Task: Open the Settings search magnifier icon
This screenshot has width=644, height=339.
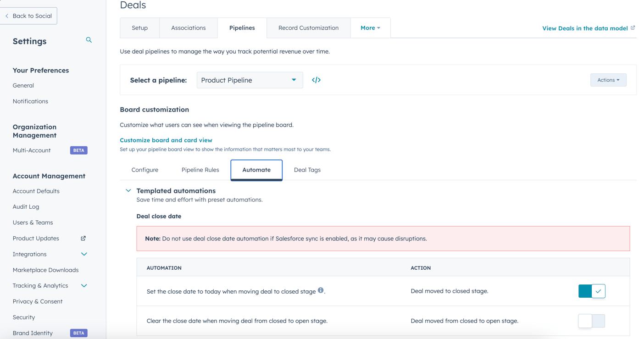Action: coord(89,40)
